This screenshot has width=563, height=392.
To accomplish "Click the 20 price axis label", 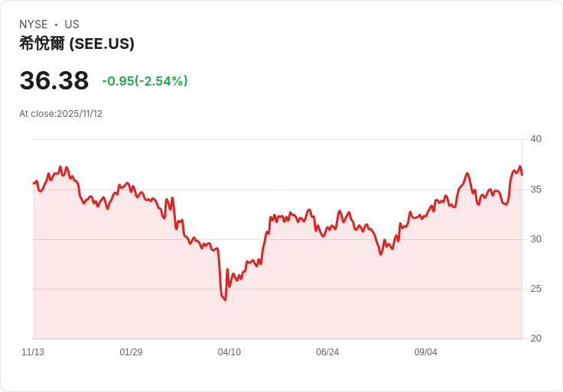I will 535,339.
